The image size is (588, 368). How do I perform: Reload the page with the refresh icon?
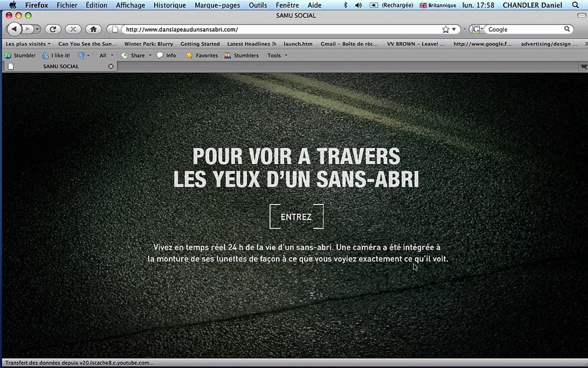click(53, 29)
